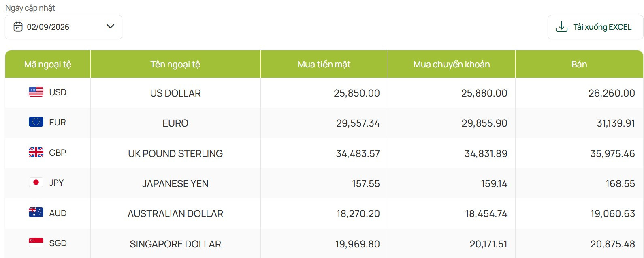Image resolution: width=644 pixels, height=258 pixels.
Task: Expand the date dropdown chevron
Action: tap(110, 26)
